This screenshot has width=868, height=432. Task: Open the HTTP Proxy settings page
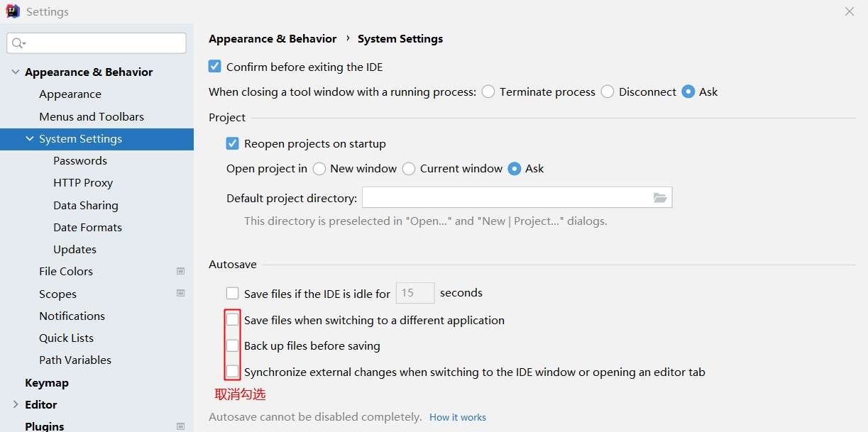(83, 182)
